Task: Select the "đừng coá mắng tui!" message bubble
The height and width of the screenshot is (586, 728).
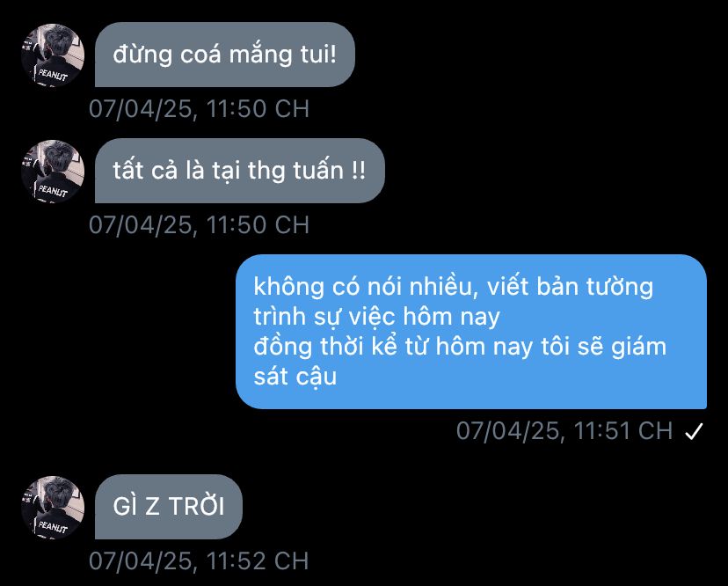Action: click(x=225, y=55)
